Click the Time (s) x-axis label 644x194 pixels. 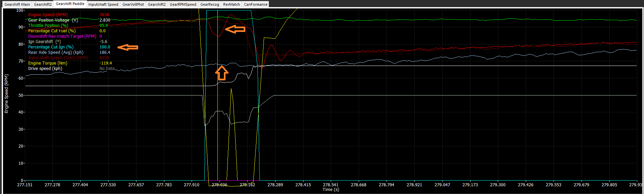point(331,190)
